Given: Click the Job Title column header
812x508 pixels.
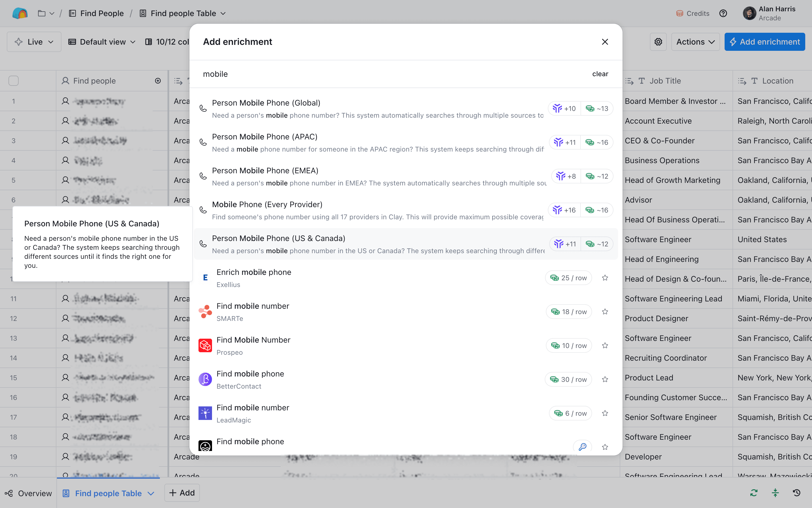Looking at the screenshot, I should (x=676, y=81).
